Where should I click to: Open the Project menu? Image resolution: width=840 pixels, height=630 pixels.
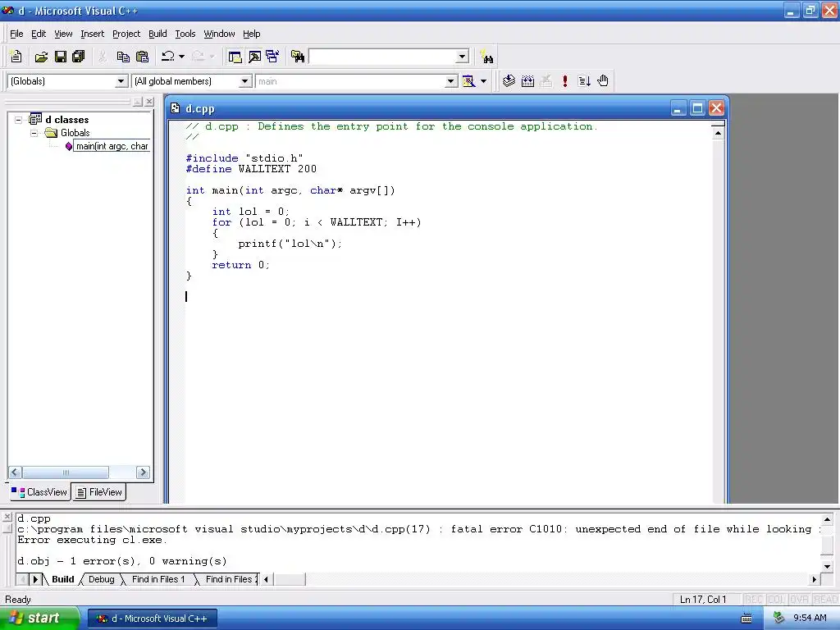click(x=126, y=34)
